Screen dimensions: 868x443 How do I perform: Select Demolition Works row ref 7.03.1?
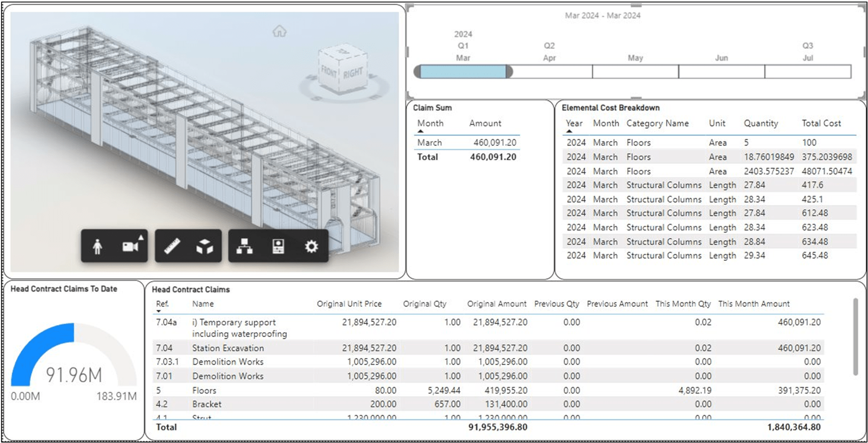(488, 362)
